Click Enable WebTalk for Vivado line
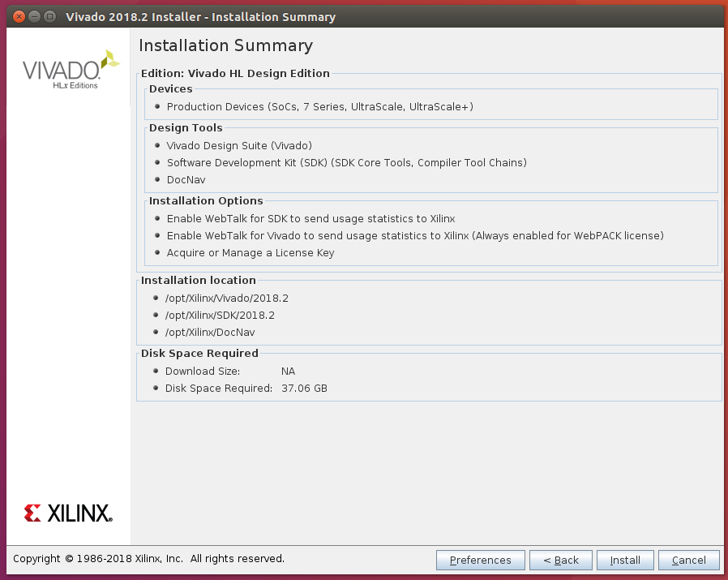728x580 pixels. 415,235
